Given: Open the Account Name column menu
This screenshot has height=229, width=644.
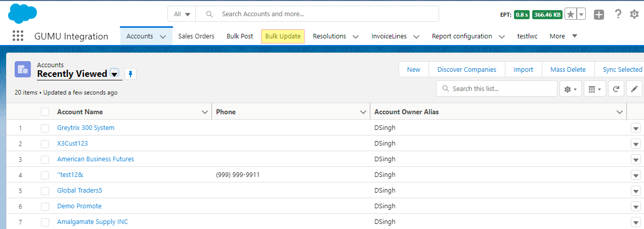Looking at the screenshot, I should click(204, 112).
